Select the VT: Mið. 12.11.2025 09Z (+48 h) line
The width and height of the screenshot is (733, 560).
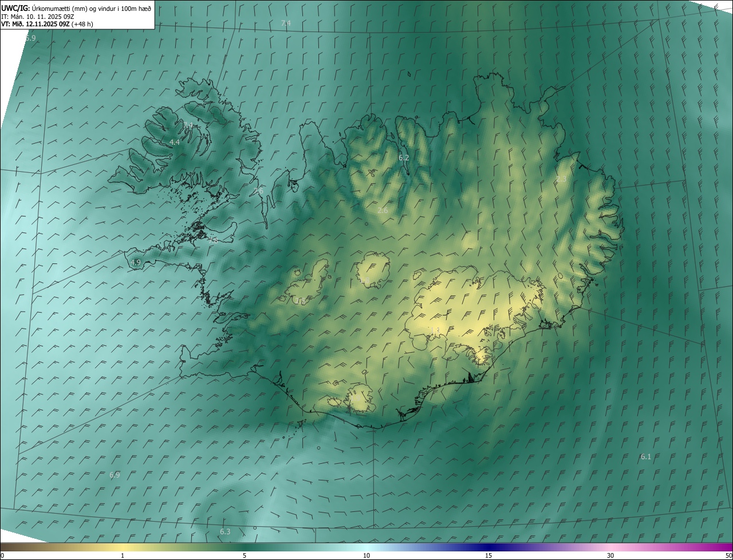coord(47,24)
